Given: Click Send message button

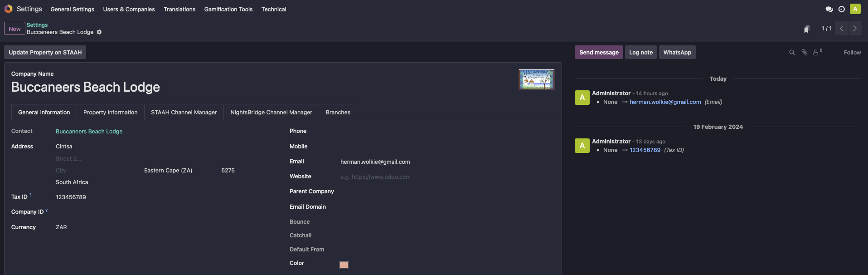Looking at the screenshot, I should [x=599, y=52].
